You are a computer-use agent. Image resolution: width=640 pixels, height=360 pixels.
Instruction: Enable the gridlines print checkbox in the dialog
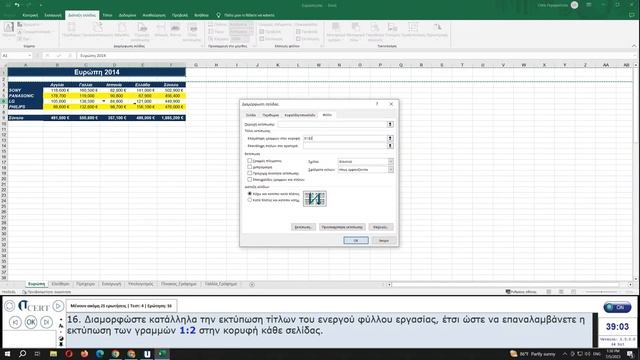tap(249, 161)
